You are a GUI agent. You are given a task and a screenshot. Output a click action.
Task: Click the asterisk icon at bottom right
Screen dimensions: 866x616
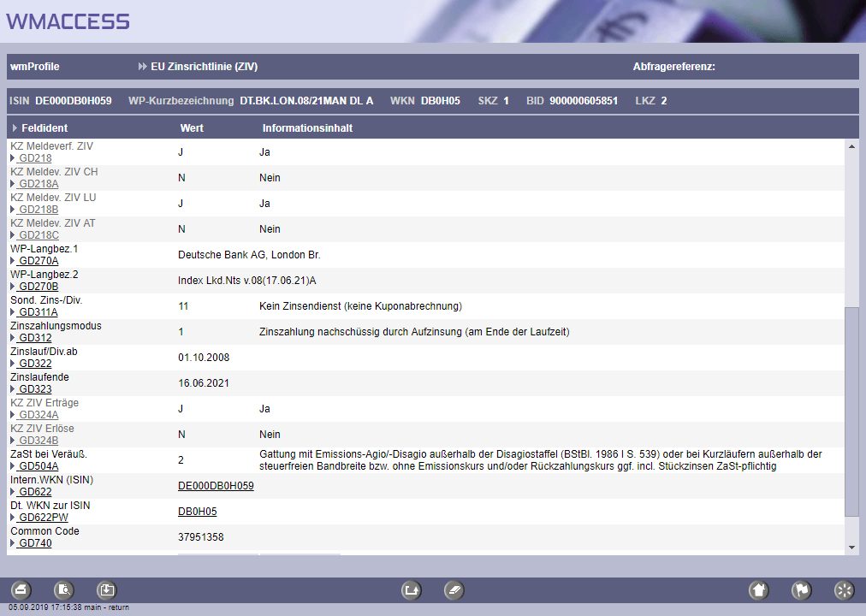[844, 589]
